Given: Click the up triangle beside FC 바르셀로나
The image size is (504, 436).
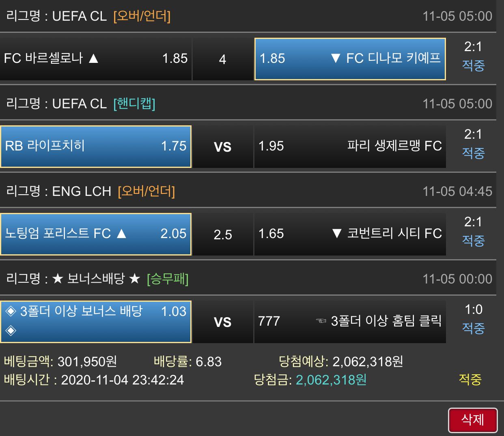Looking at the screenshot, I should (x=94, y=59).
